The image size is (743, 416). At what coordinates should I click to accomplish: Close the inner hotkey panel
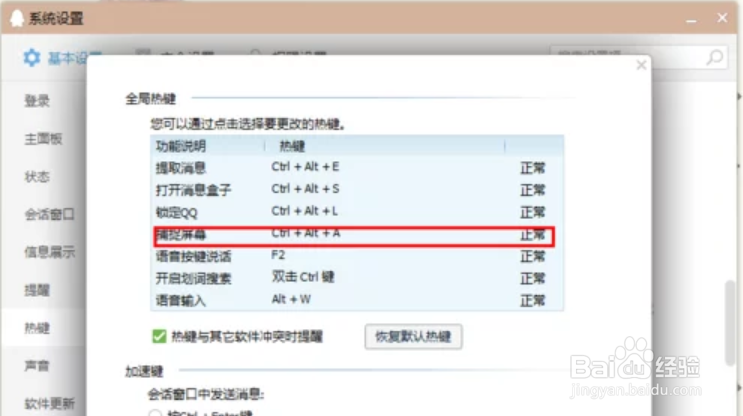click(641, 65)
